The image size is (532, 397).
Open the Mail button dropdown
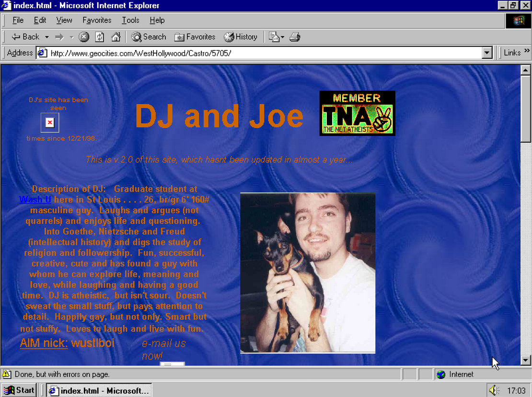coord(277,37)
